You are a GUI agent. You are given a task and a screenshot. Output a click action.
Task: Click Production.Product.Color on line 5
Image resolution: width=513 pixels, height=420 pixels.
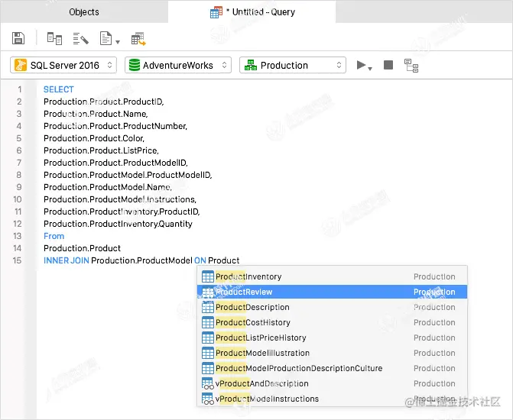94,138
